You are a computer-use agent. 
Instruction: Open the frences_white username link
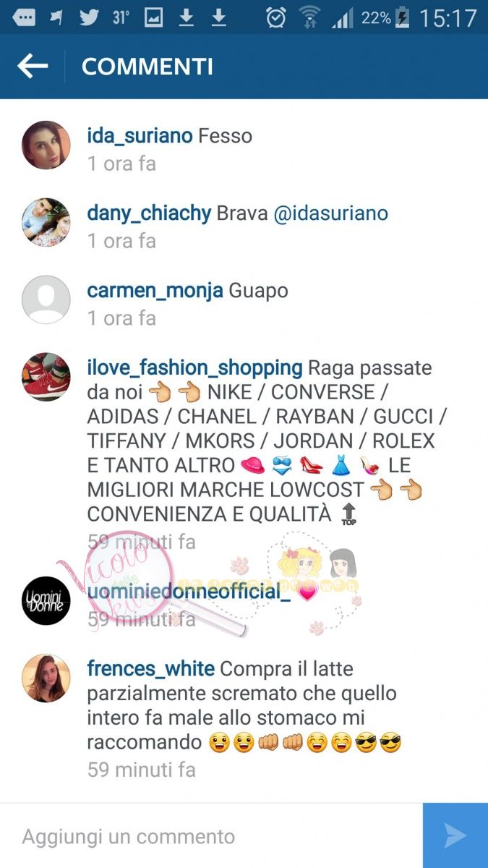coord(150,669)
